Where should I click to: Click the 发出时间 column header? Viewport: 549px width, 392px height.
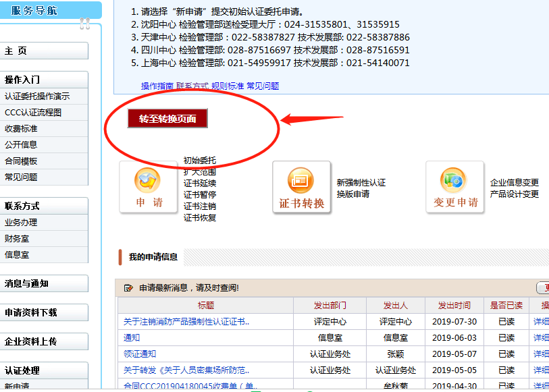(x=454, y=306)
